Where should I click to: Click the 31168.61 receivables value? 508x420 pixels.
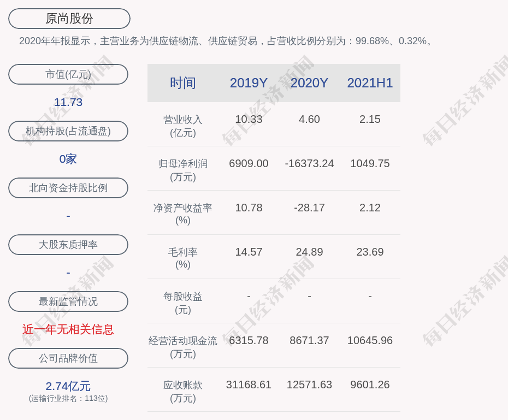coord(249,384)
